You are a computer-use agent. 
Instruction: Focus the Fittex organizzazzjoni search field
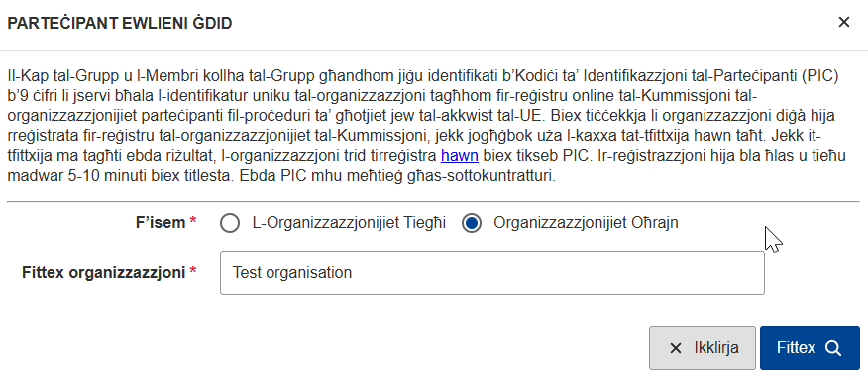(x=492, y=273)
